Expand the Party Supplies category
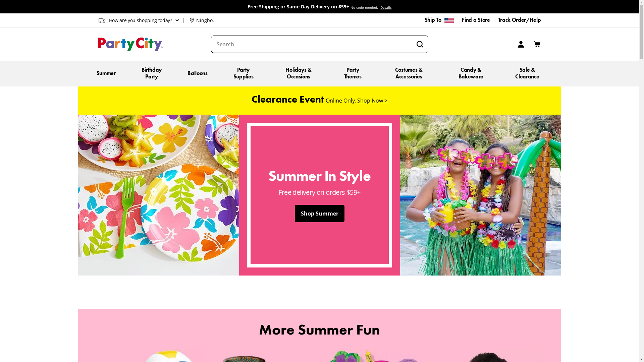 point(244,73)
